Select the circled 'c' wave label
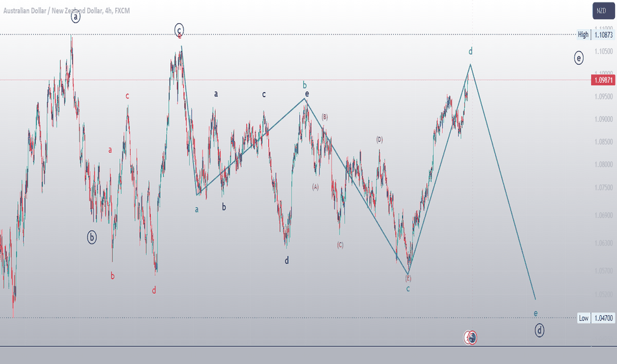 point(179,30)
